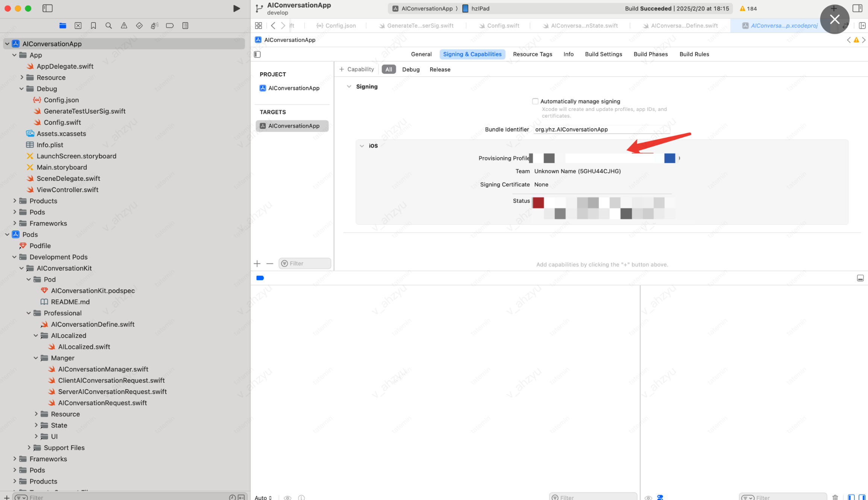Collapse the Signing section
The image size is (868, 500).
click(x=349, y=86)
